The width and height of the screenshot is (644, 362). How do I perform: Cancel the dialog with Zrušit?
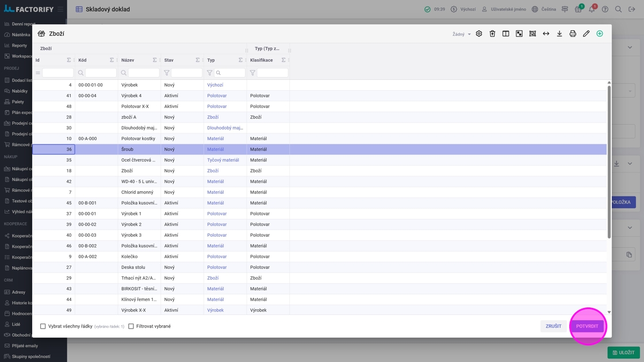(553, 326)
